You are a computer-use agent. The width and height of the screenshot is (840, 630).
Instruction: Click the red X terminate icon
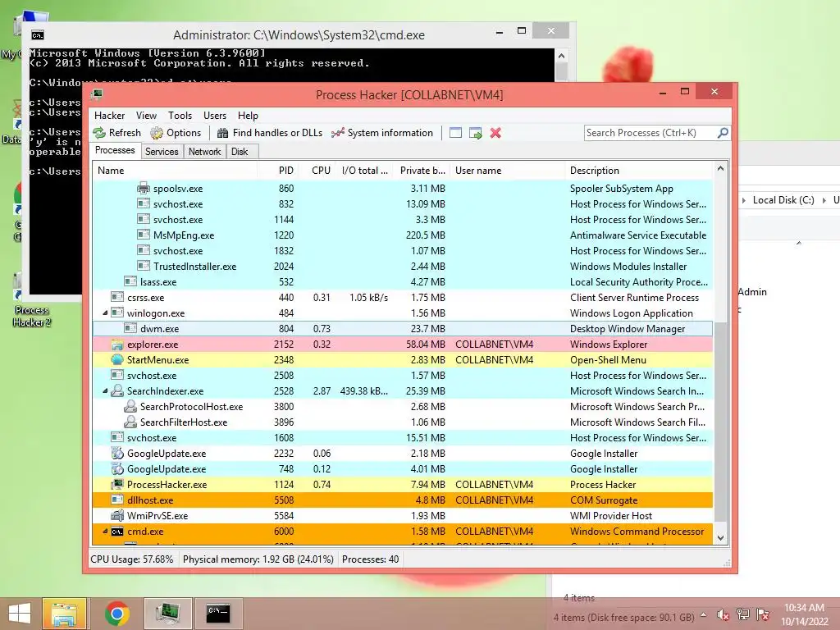[x=495, y=133]
